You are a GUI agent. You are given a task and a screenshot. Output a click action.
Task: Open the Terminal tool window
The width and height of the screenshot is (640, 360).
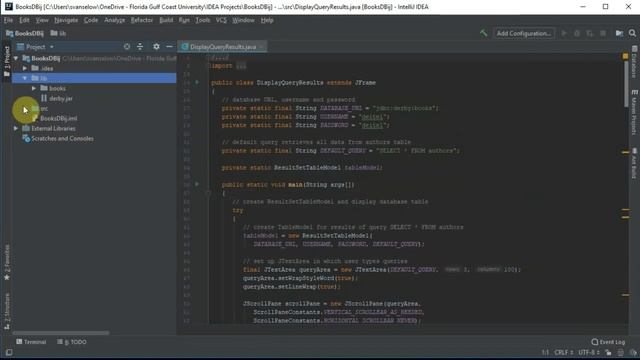point(31,342)
